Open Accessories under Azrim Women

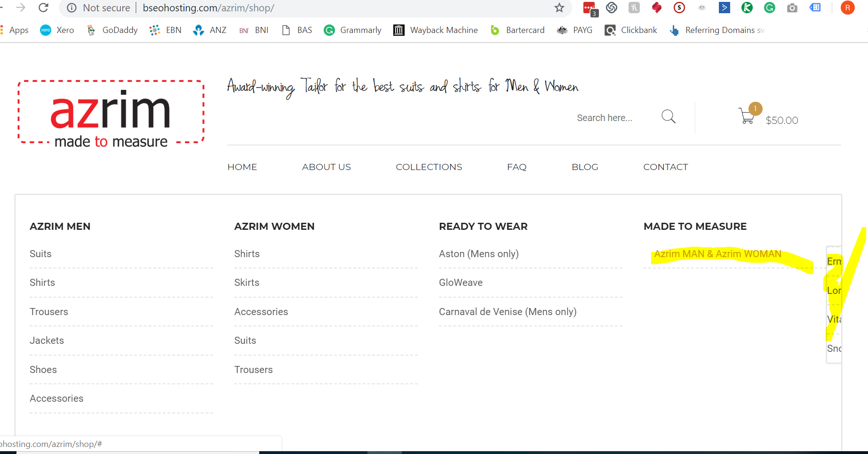[x=261, y=312]
